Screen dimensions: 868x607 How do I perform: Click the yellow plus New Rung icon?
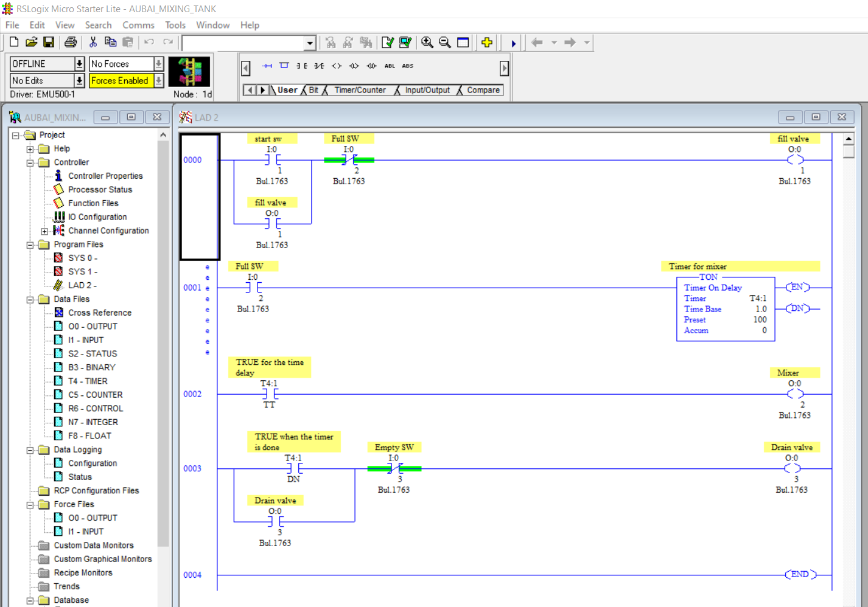tap(487, 43)
